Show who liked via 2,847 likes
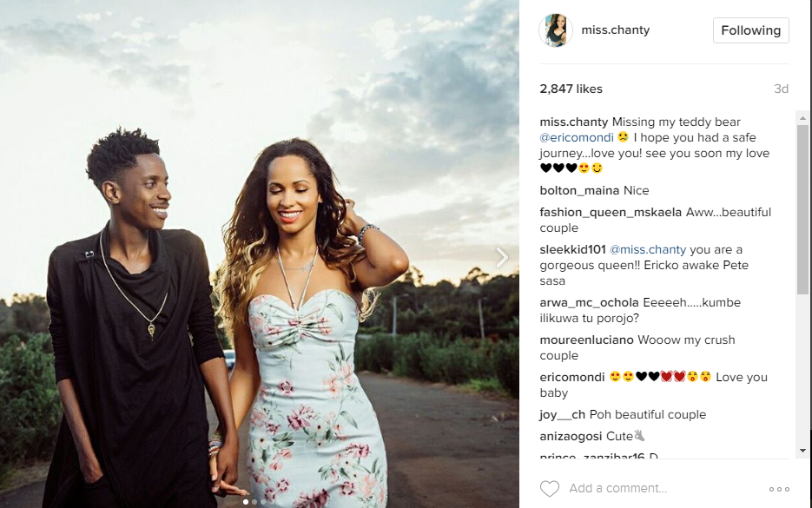This screenshot has height=508, width=812. [x=571, y=89]
